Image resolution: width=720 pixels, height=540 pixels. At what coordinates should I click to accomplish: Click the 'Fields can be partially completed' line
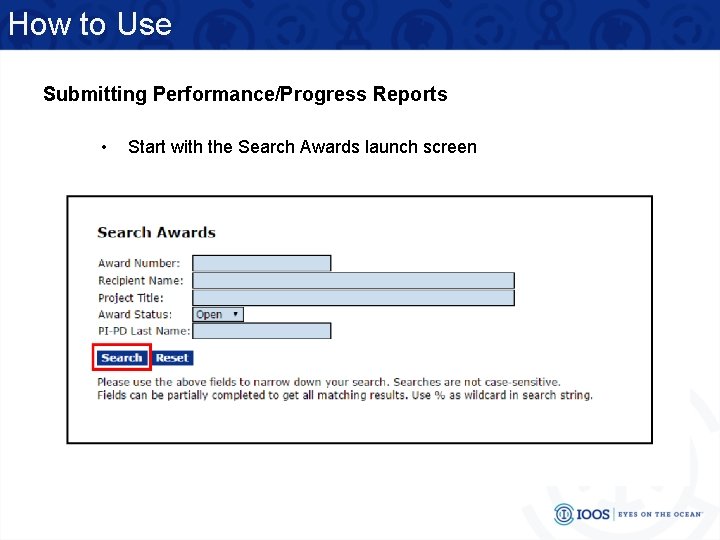coord(345,395)
